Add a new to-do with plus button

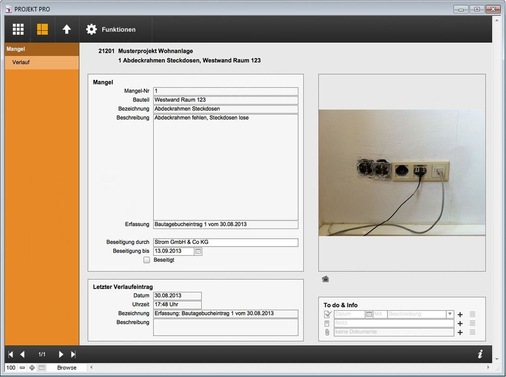click(460, 315)
